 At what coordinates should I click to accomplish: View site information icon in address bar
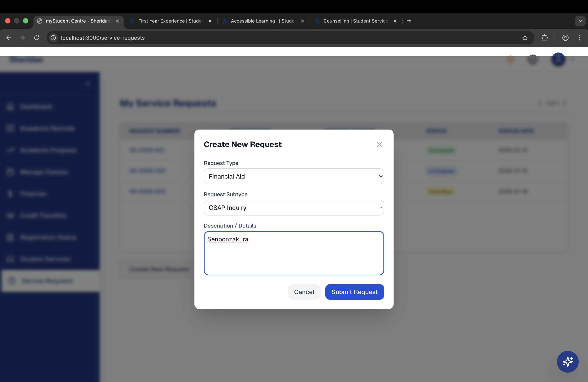tap(53, 38)
